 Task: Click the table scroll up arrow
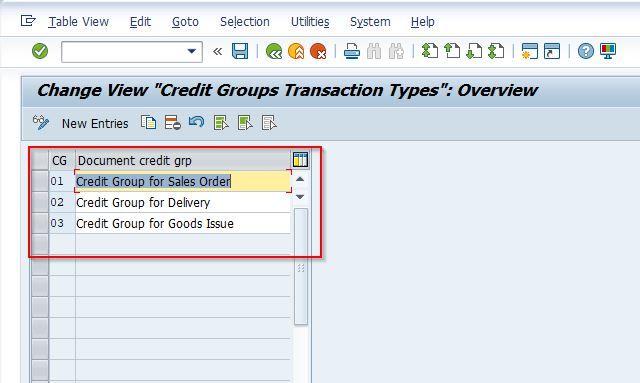(300, 179)
